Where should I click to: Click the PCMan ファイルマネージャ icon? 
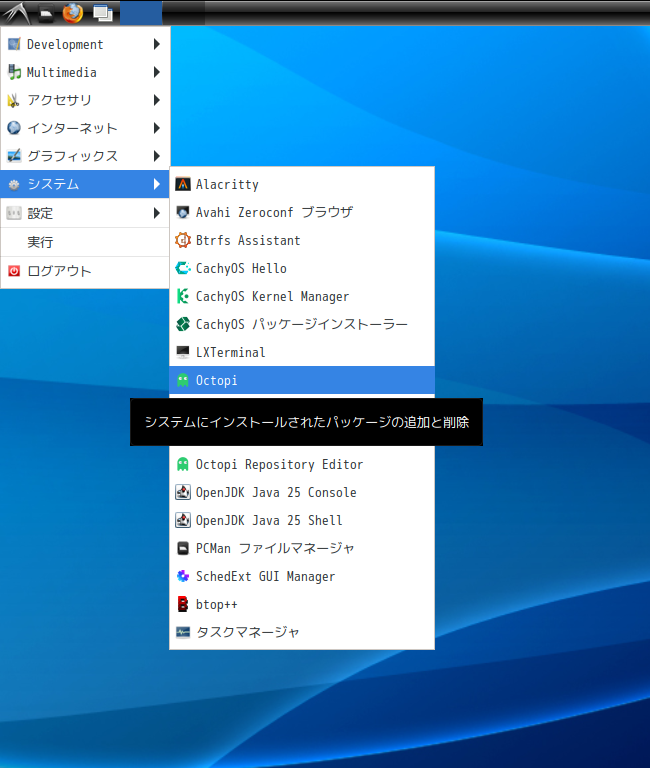pyautogui.click(x=183, y=548)
